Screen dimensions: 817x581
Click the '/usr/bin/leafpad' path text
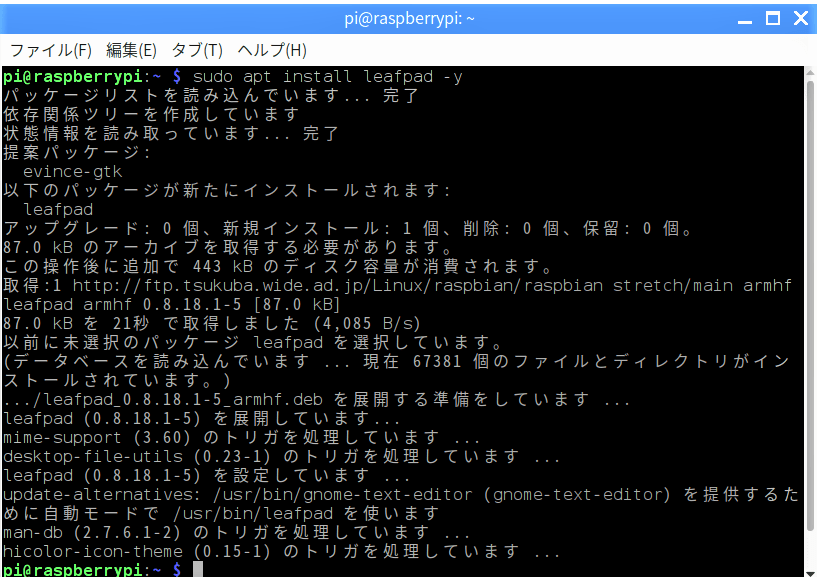point(253,514)
